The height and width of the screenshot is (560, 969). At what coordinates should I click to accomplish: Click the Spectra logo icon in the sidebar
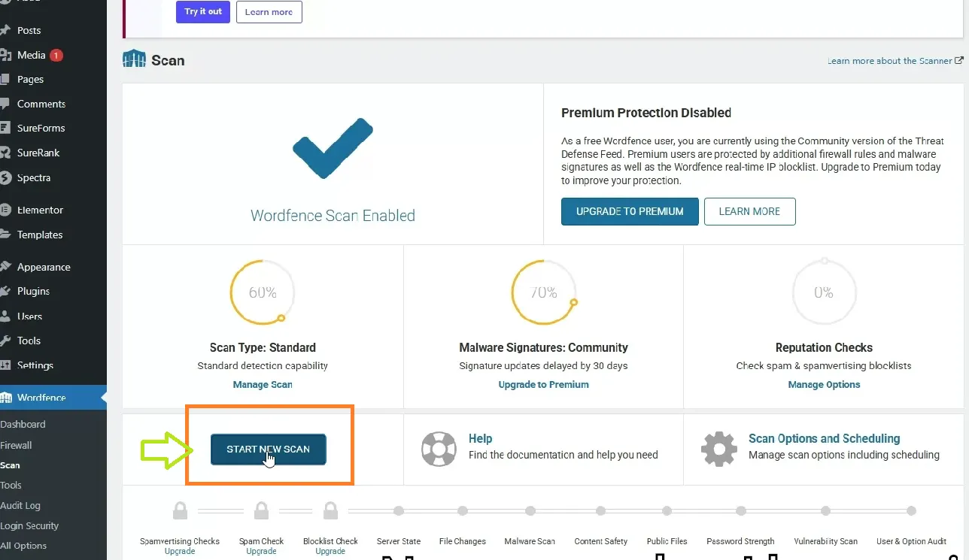[5, 178]
